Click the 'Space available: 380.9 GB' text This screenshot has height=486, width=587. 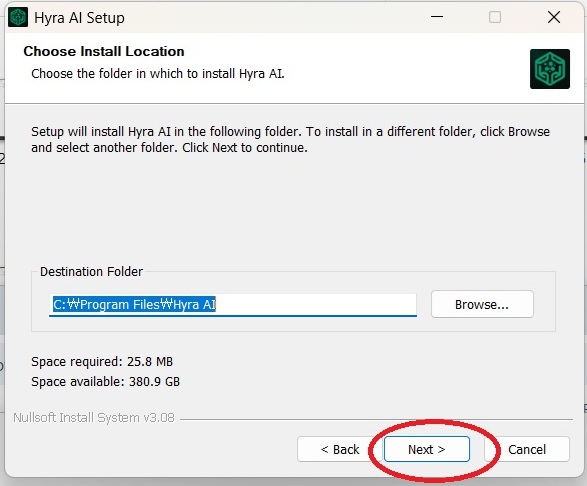[106, 382]
